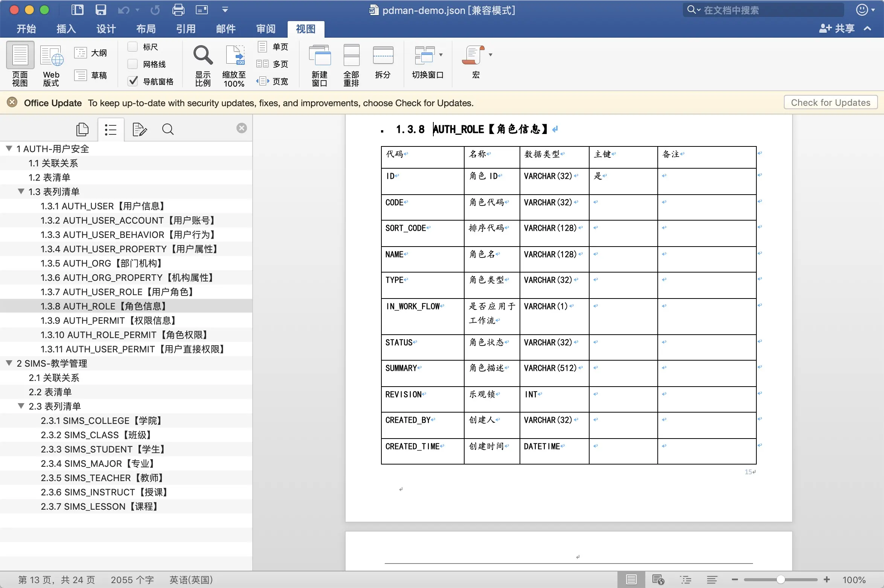Enable the Ruler (标尺) checkbox

point(133,47)
